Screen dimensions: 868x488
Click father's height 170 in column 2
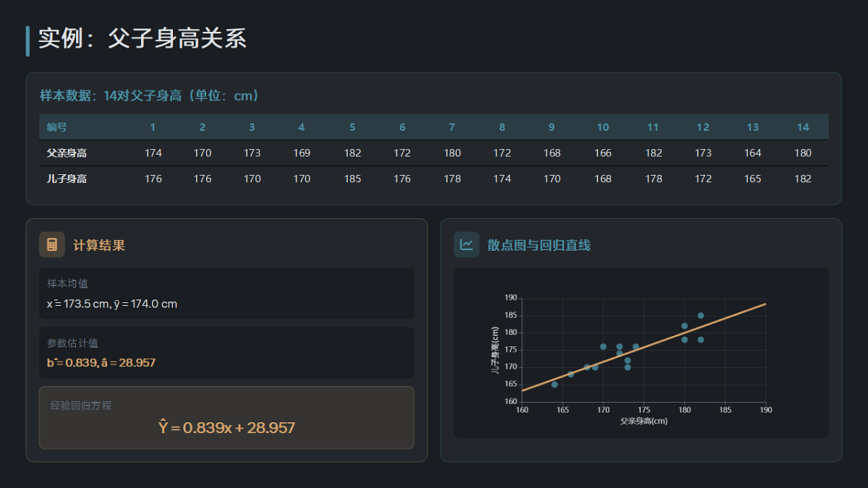(x=203, y=153)
